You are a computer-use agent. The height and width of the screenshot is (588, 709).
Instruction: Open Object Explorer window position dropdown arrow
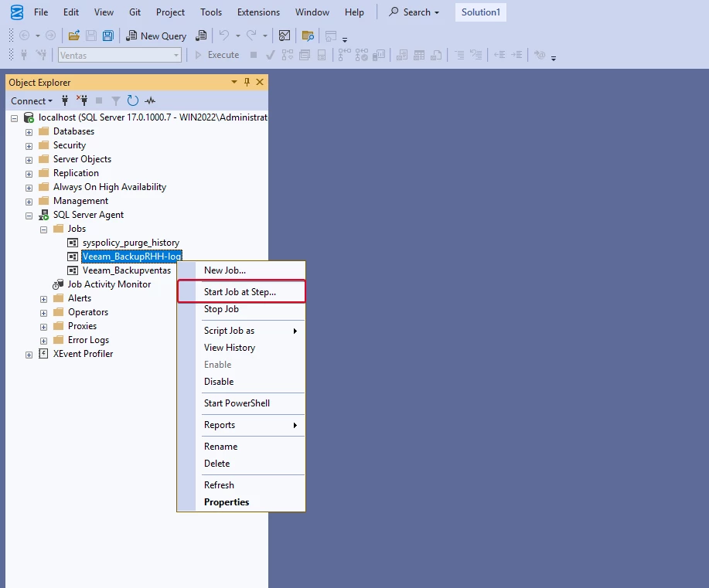(233, 82)
